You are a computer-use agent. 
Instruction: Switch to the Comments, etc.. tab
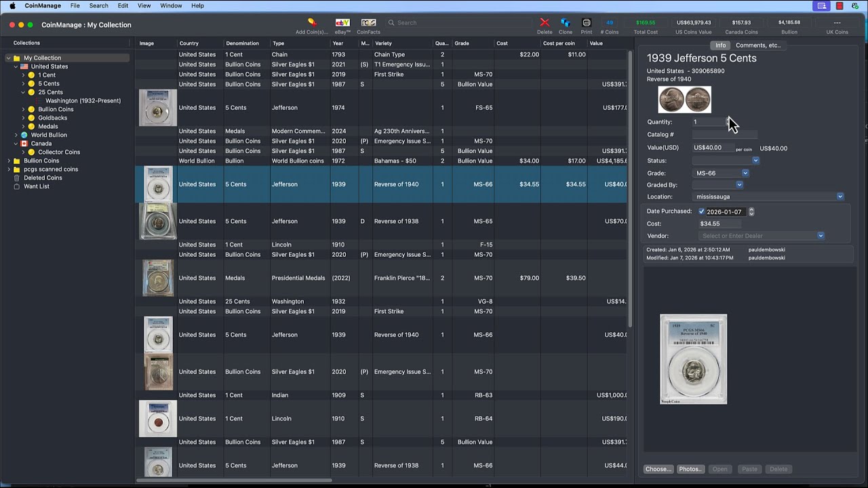pyautogui.click(x=757, y=45)
